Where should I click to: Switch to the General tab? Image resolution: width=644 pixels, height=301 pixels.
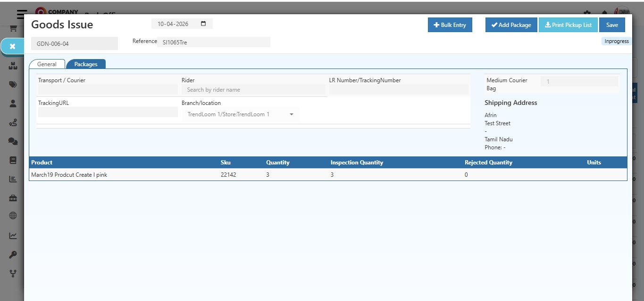pos(47,64)
